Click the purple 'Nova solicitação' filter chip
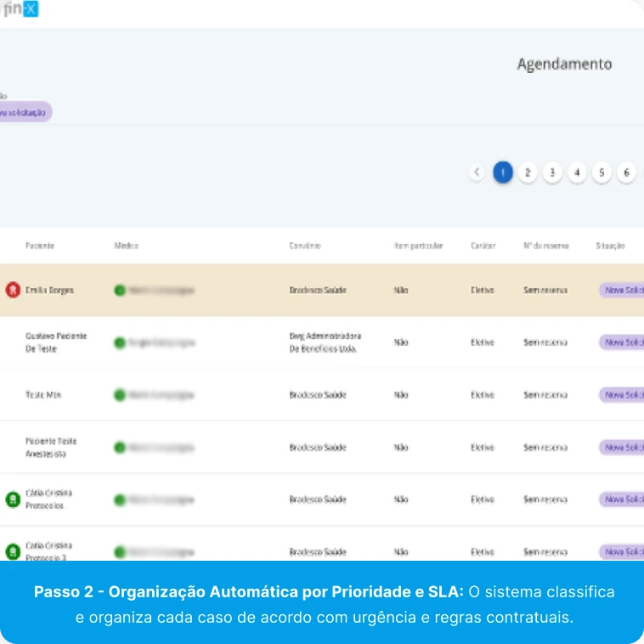Screen dimensions: 644x644 [x=24, y=112]
